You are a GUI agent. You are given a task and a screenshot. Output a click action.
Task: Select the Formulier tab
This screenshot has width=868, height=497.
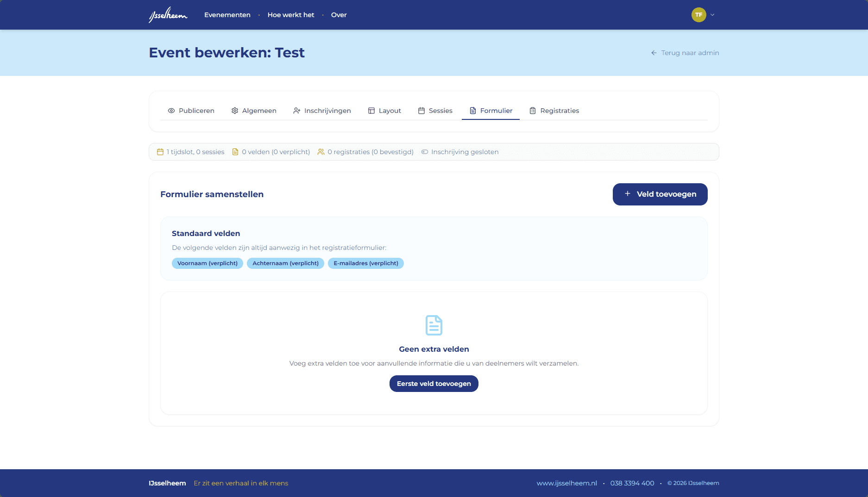[491, 111]
